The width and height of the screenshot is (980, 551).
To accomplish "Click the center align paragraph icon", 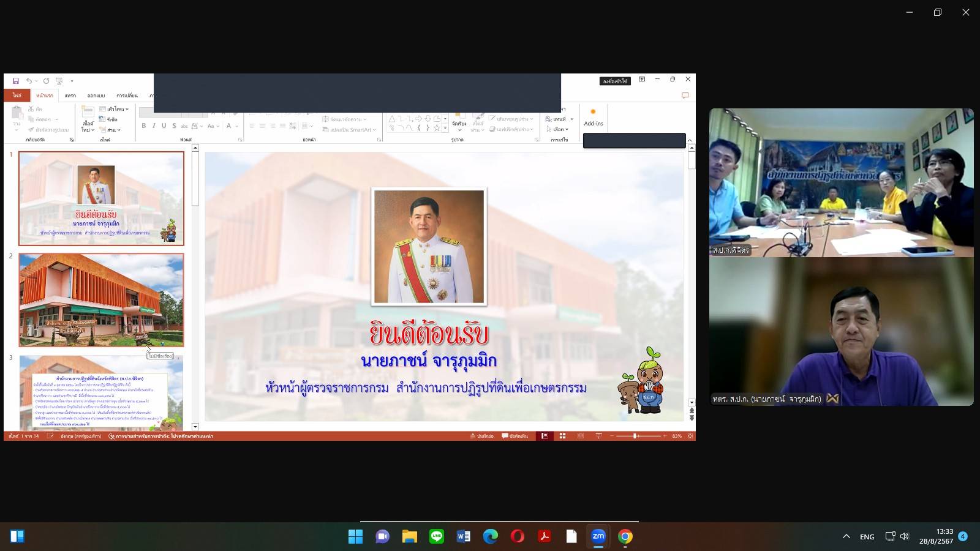I will [x=262, y=126].
